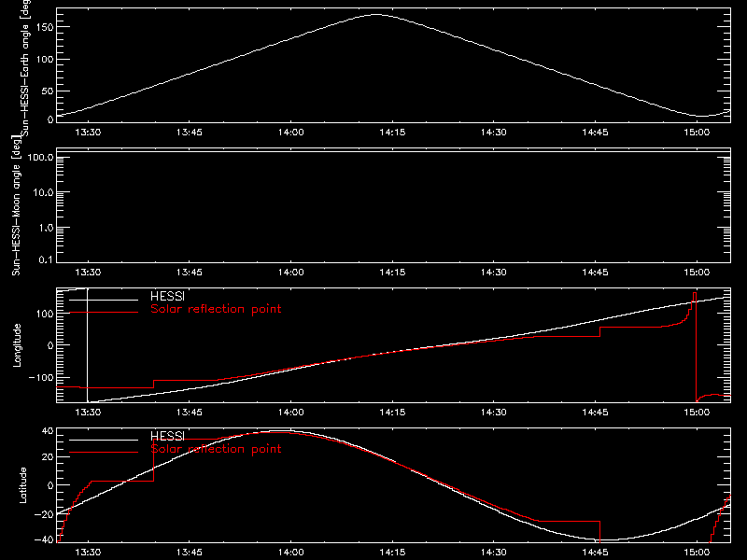747x560 pixels.
Task: Click 1.0 tick on Moon angle axis
Action: click(x=46, y=228)
